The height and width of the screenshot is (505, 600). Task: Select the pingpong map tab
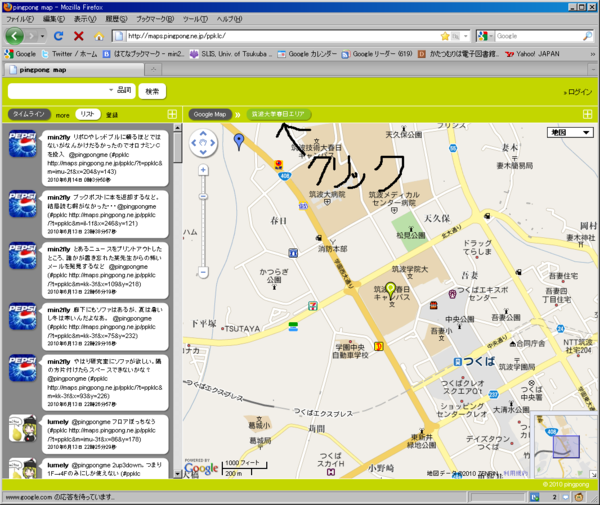click(75, 70)
